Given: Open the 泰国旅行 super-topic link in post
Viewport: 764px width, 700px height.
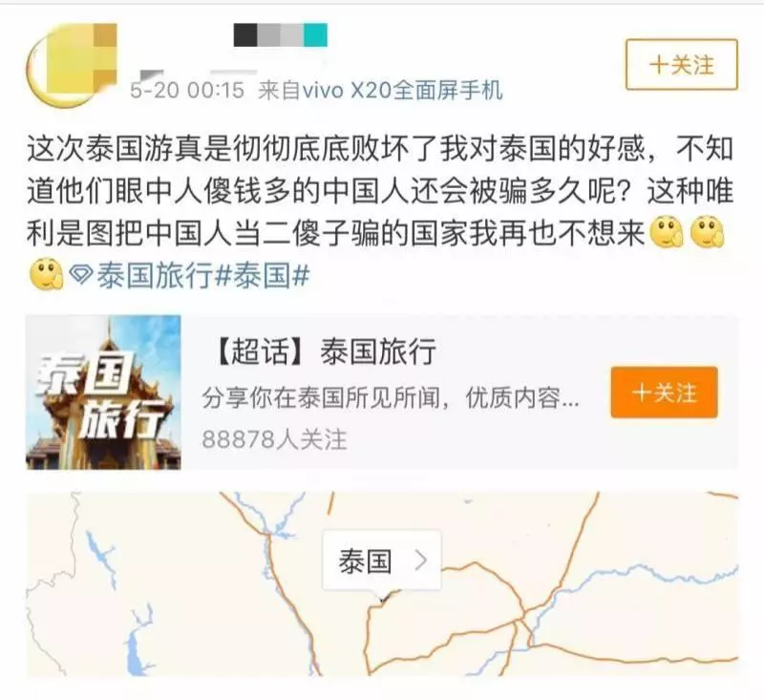Looking at the screenshot, I should pos(155,275).
